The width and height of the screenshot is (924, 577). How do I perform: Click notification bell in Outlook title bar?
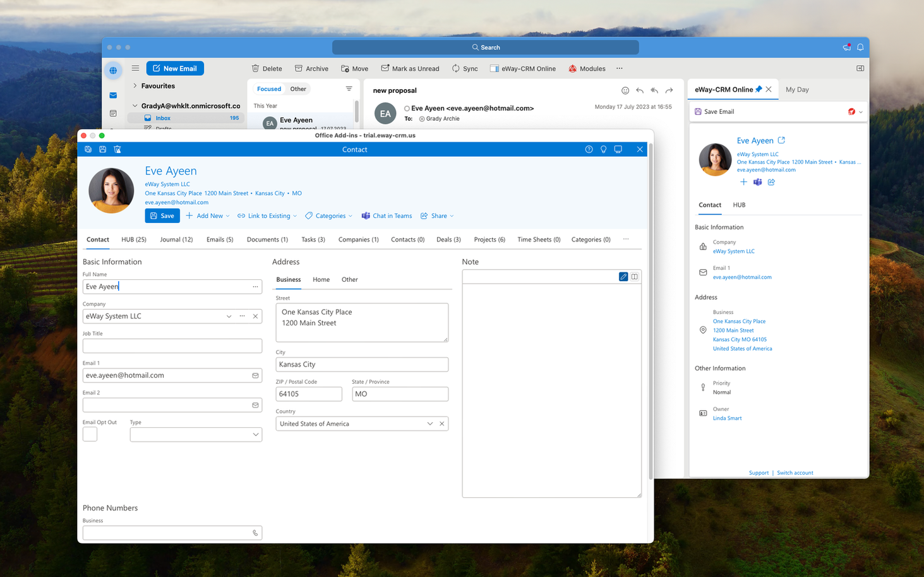pyautogui.click(x=860, y=47)
